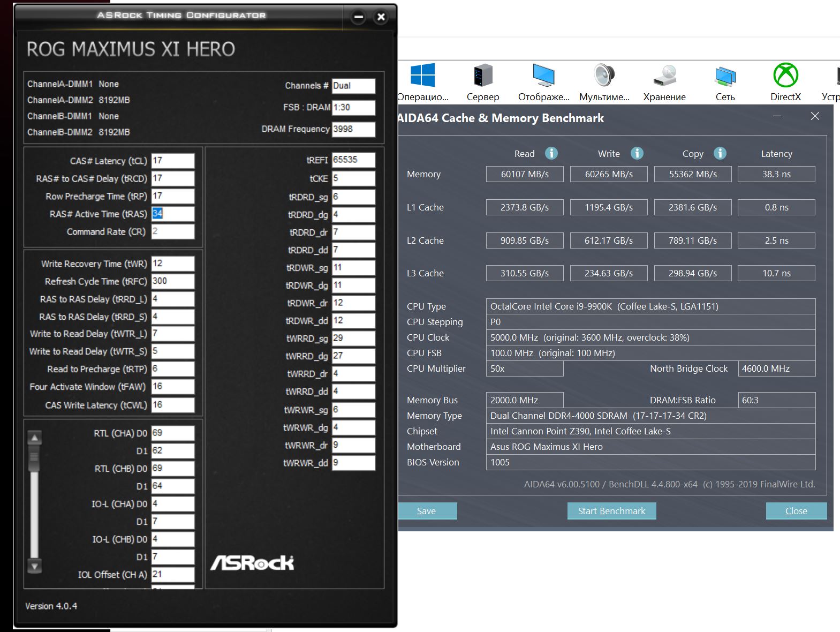Click the RTL panel scrollbar thumb
840x632 pixels.
tap(35, 459)
